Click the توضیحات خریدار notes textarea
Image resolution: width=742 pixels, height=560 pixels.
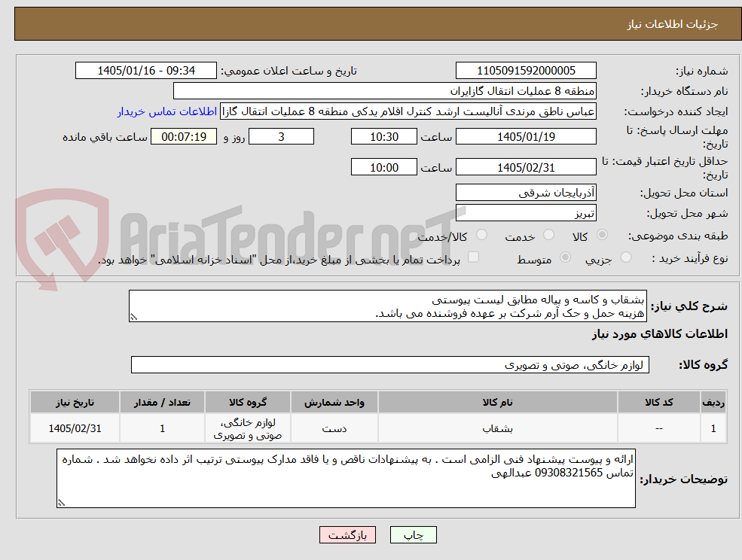pyautogui.click(x=346, y=478)
